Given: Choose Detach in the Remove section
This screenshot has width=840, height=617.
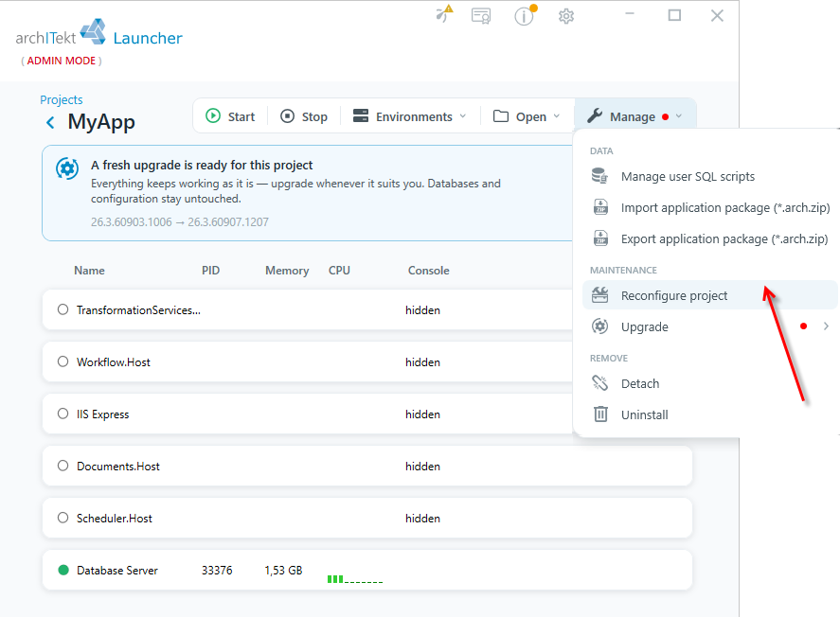Looking at the screenshot, I should point(640,383).
